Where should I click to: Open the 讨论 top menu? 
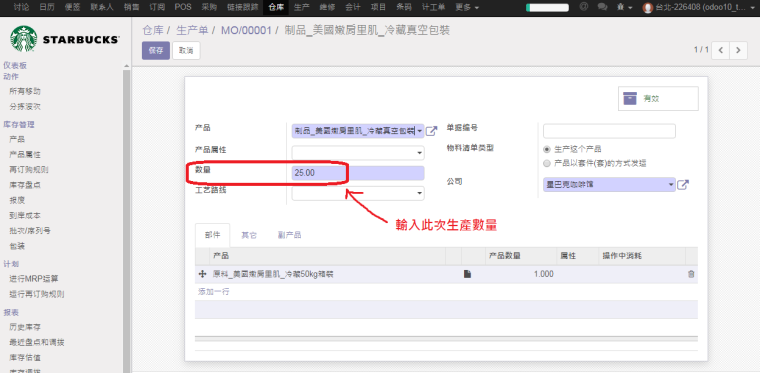pos(21,7)
